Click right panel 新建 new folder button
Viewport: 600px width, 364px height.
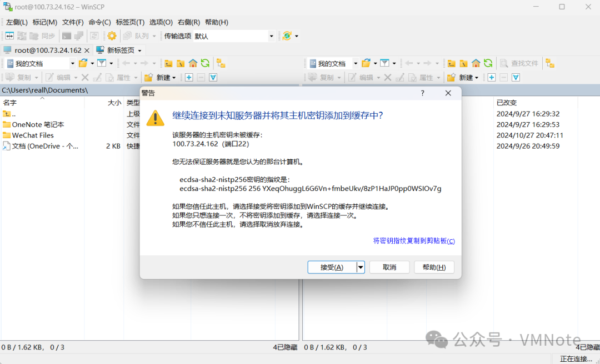463,78
